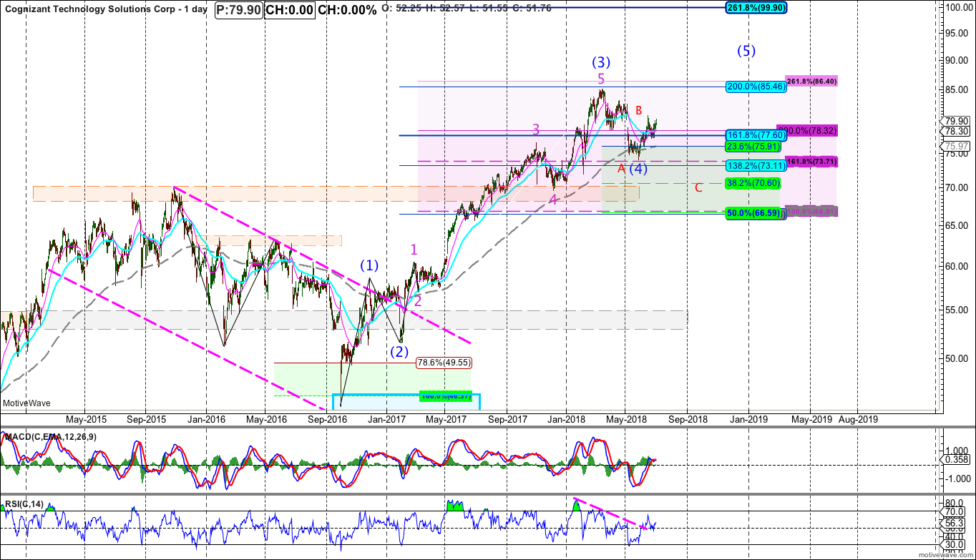This screenshot has width=976, height=560.
Task: Click the magenta 2 wave label
Action: click(x=418, y=301)
